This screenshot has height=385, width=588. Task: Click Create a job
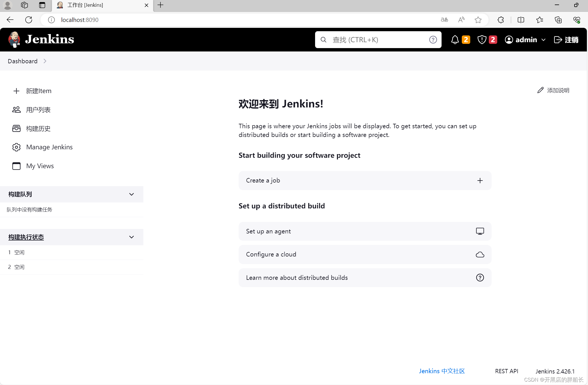point(365,181)
